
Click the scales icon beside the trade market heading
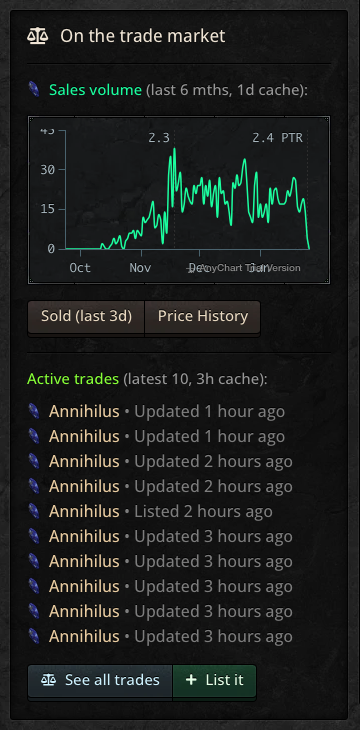(x=38, y=36)
